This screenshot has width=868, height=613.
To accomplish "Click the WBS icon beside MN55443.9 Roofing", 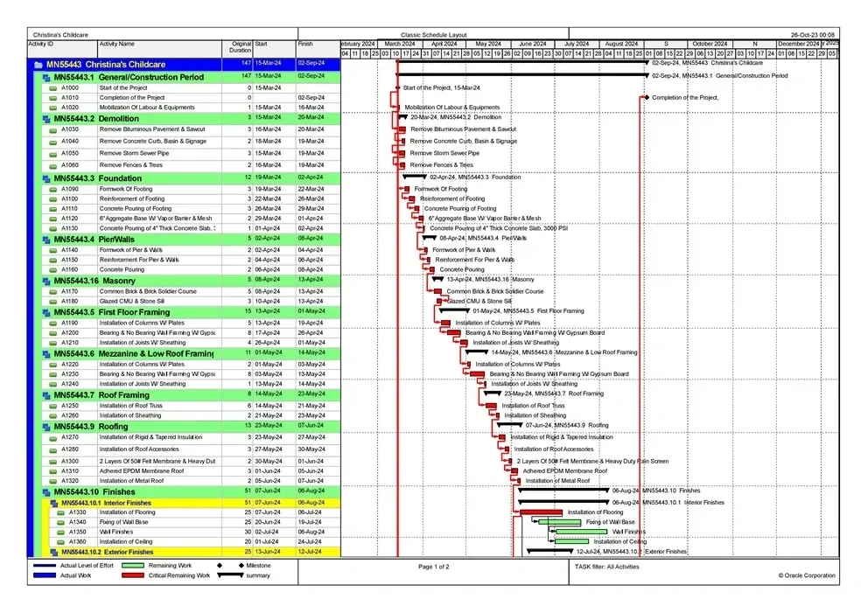I will [x=46, y=427].
